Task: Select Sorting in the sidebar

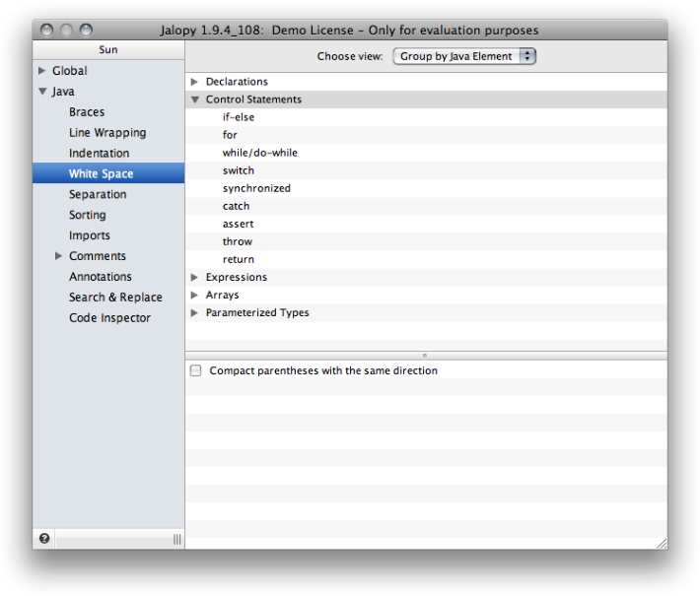Action: pos(88,215)
